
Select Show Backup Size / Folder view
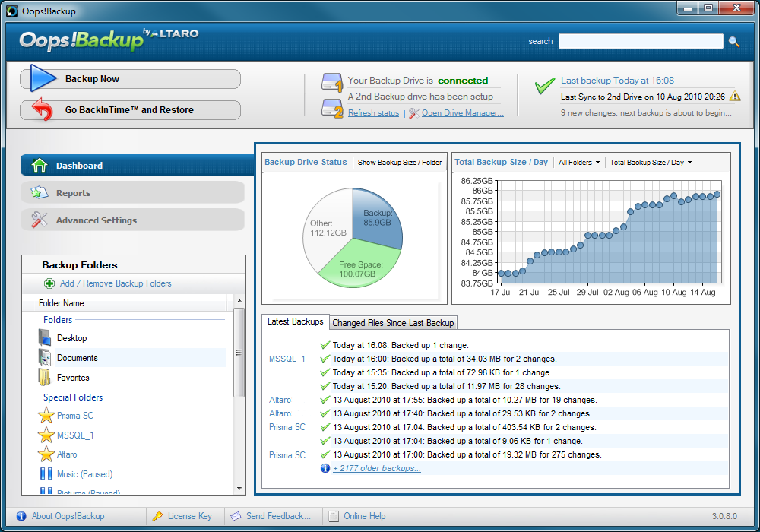[x=400, y=163]
